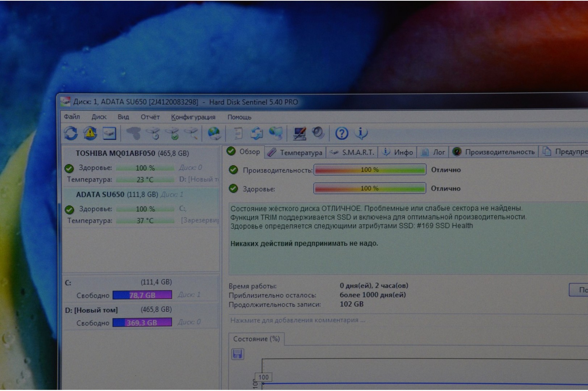588x391 pixels.
Task: Click the green check beside Здоровье in the overview
Action: pos(234,189)
